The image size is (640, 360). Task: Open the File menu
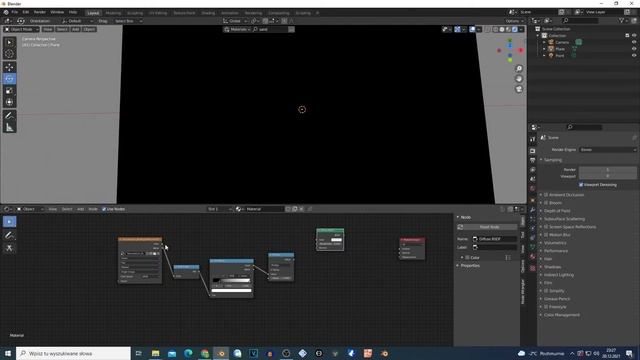pos(15,12)
